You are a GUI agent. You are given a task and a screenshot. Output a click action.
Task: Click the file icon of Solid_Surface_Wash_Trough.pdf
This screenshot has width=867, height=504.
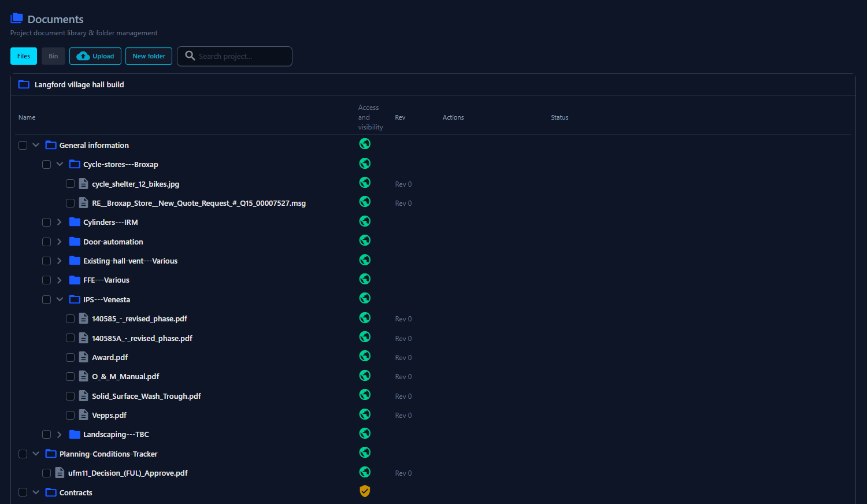coord(83,396)
